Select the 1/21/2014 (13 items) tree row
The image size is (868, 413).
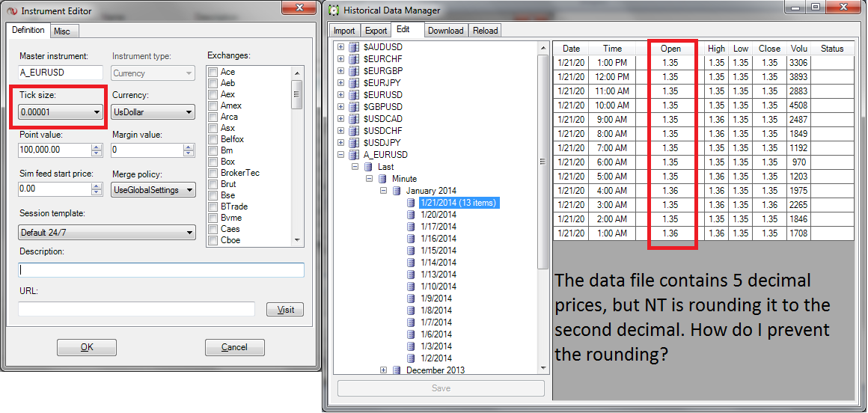click(459, 203)
